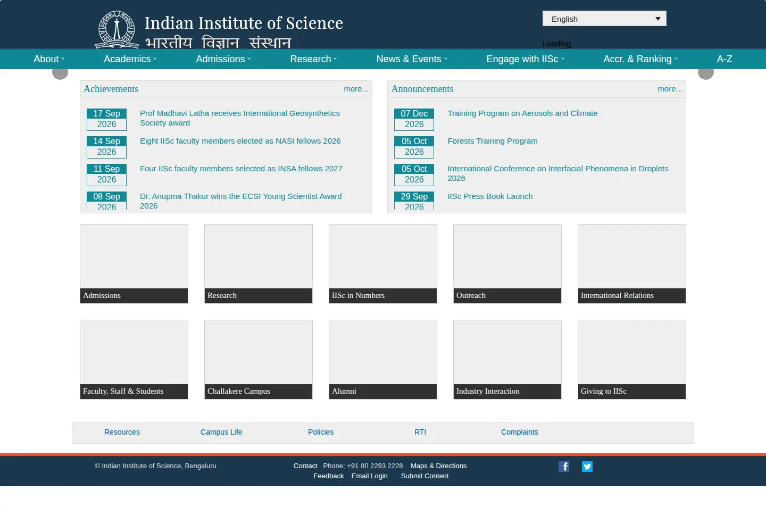Open Maps & Directions
The height and width of the screenshot is (532, 766).
point(438,466)
